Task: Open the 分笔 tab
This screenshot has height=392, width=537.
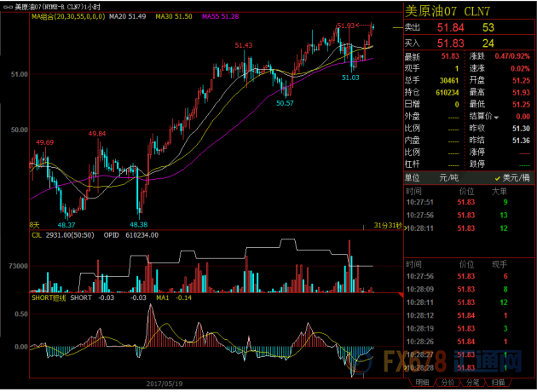Action: pos(472,383)
